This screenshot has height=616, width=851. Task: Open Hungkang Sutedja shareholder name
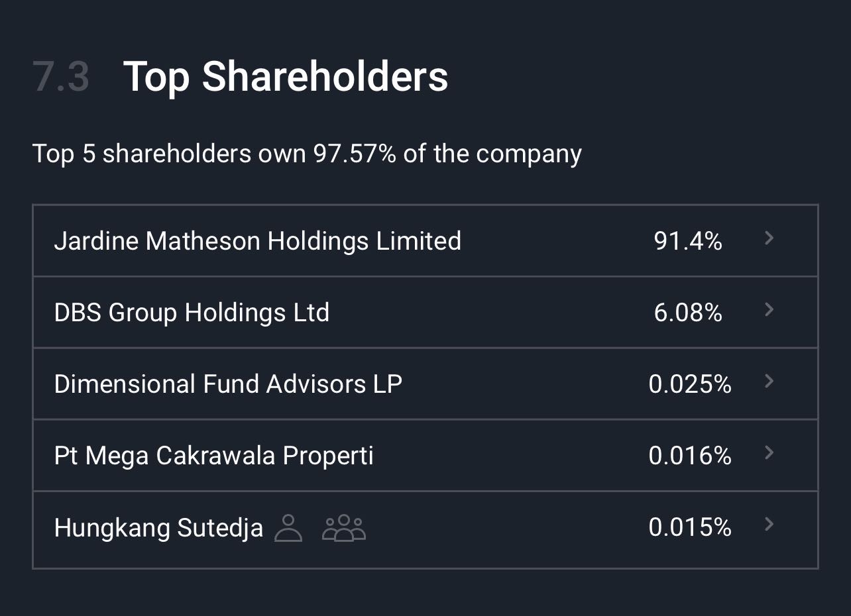click(158, 528)
